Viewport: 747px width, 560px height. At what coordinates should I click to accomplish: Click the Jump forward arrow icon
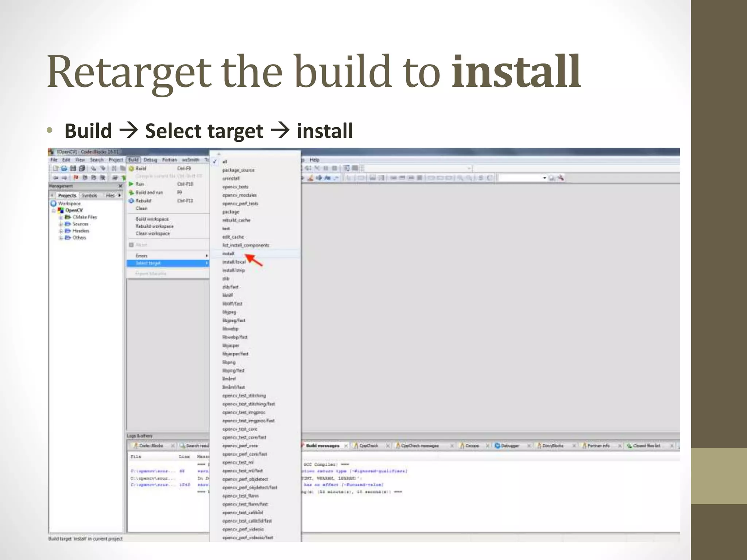[x=64, y=178]
